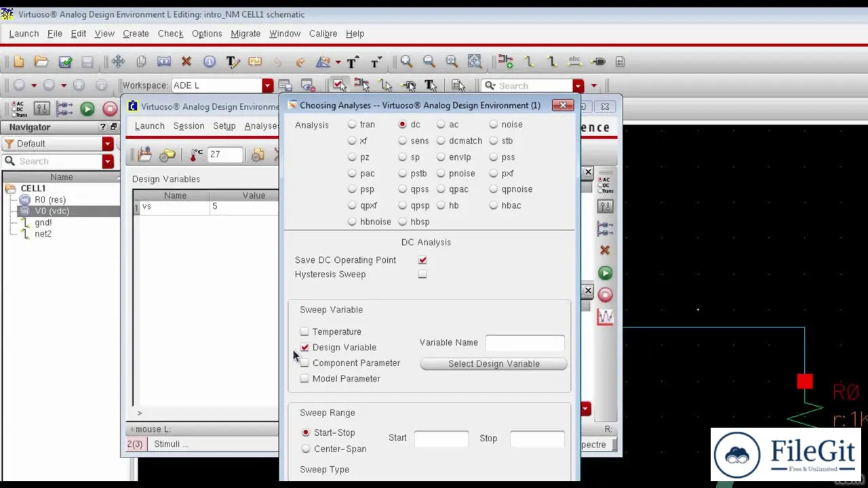
Task: Select net2 in Navigator tree
Action: pyautogui.click(x=43, y=234)
